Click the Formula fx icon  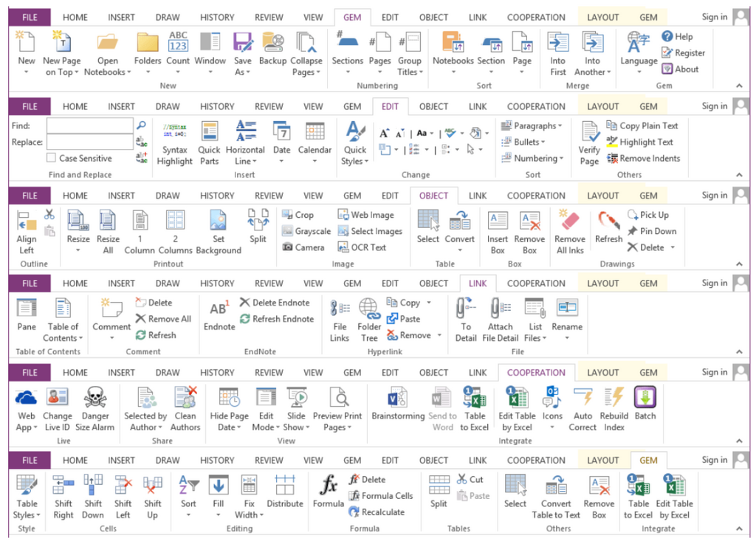[329, 485]
